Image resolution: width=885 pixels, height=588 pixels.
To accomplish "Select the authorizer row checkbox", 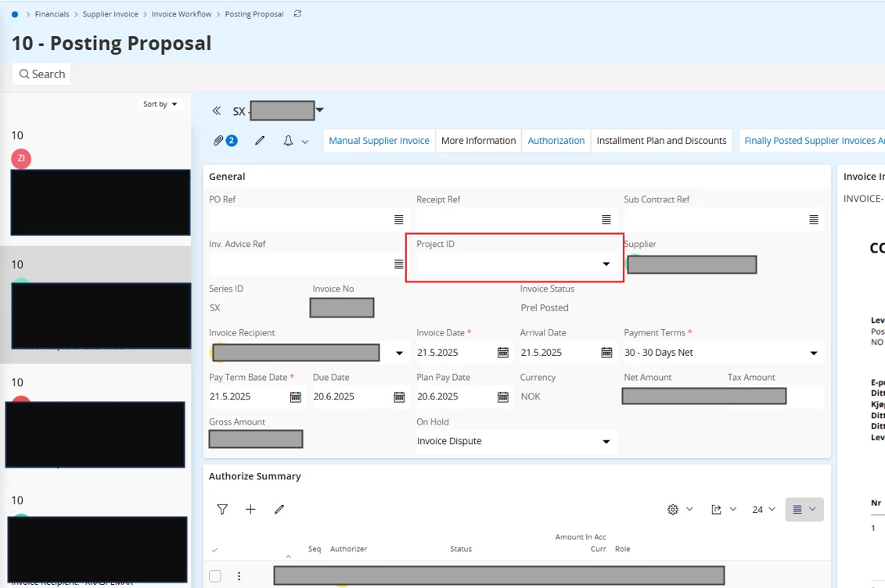I will [215, 576].
